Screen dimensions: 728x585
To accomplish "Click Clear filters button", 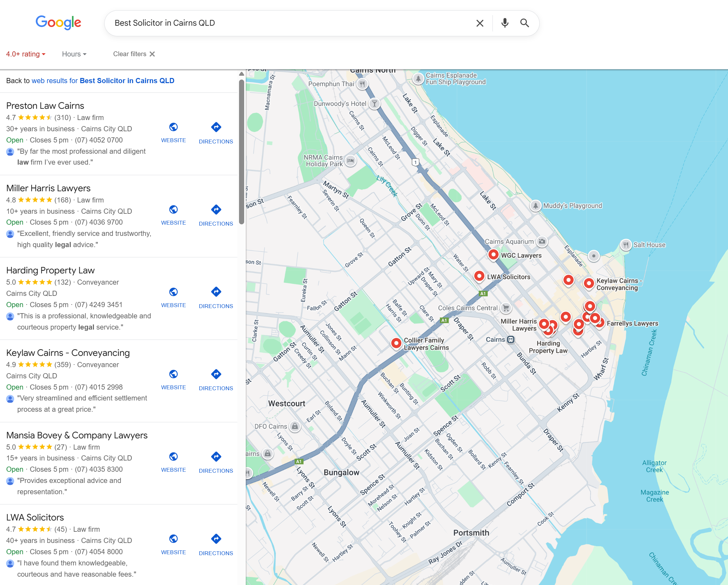I will [x=134, y=54].
